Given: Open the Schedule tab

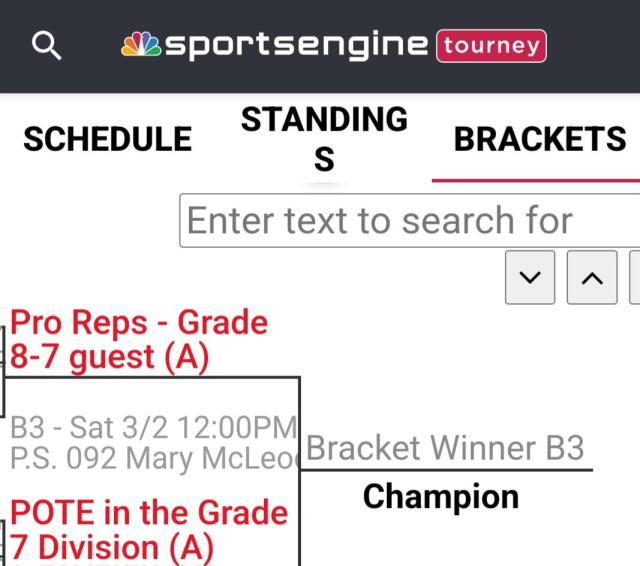Looking at the screenshot, I should click(x=107, y=139).
